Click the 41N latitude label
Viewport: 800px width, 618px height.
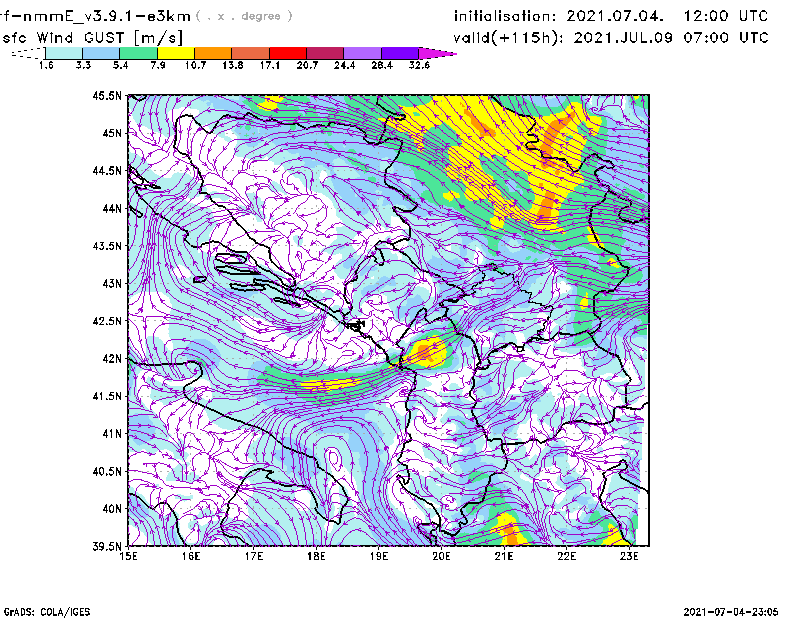point(112,434)
